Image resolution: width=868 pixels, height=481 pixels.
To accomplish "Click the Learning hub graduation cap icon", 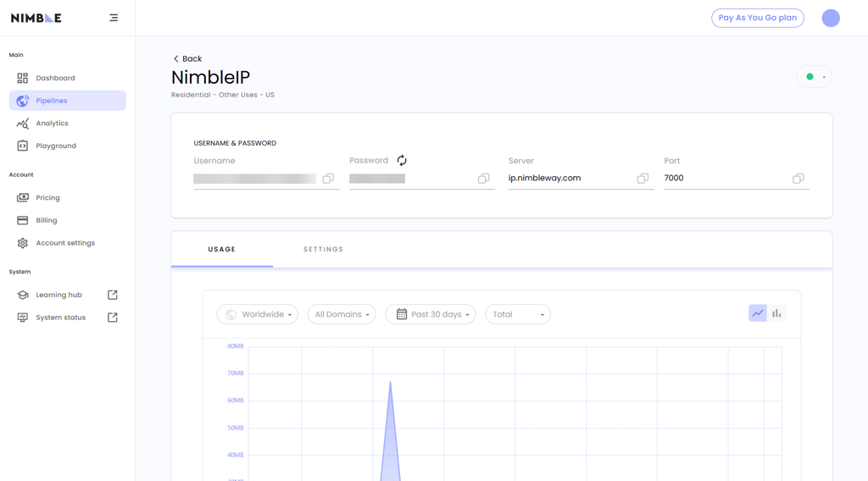I will tap(22, 295).
